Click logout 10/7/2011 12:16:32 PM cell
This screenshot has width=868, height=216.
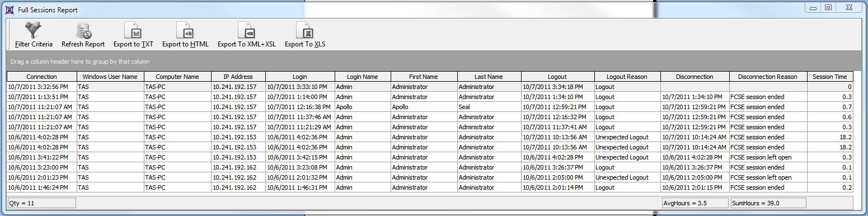click(x=557, y=117)
